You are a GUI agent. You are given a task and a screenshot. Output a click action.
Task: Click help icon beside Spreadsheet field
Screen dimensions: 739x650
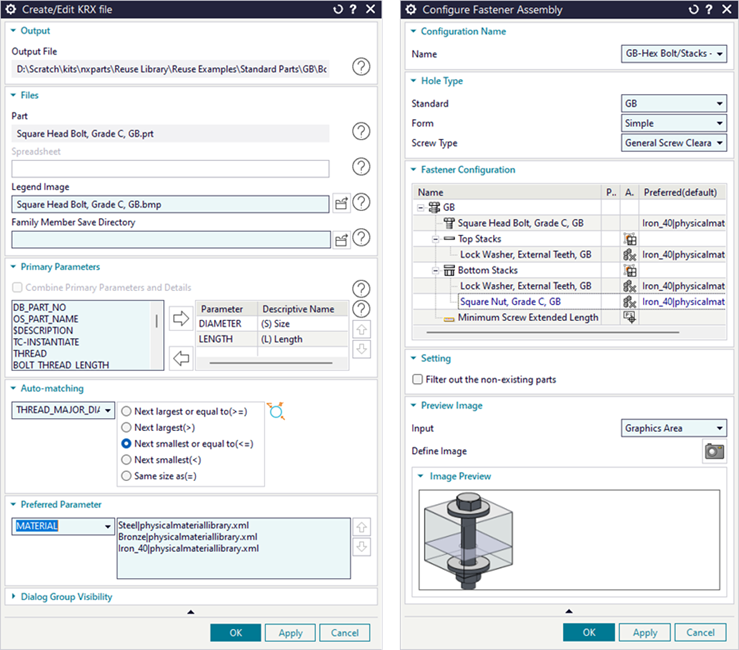click(x=361, y=167)
